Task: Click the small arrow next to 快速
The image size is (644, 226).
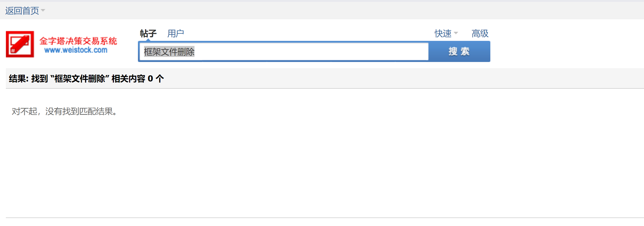Action: click(x=456, y=33)
